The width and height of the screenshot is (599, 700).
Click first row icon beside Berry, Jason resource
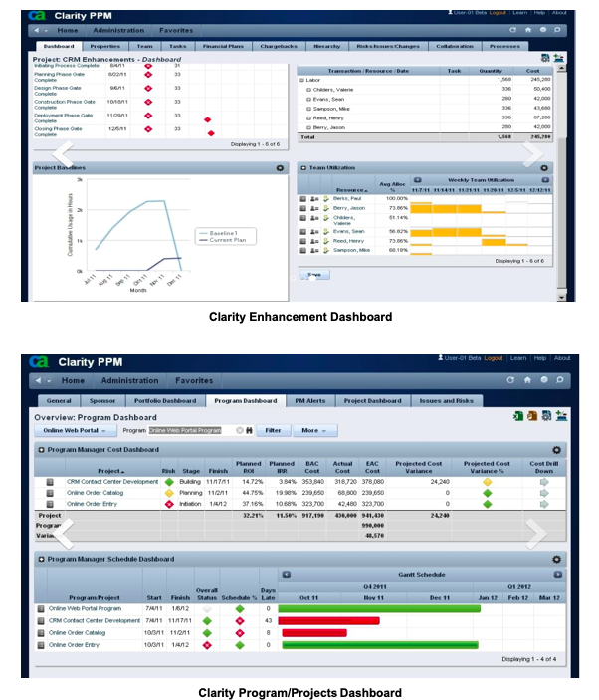point(302,208)
